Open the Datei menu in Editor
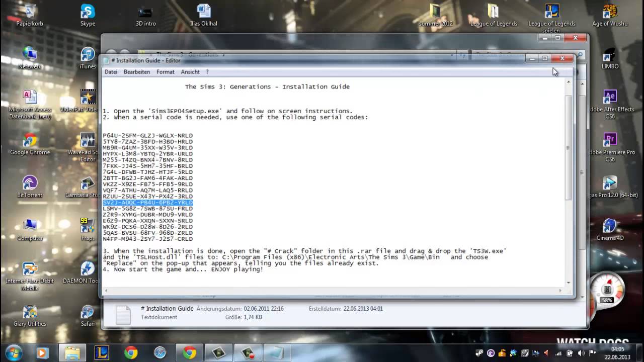 [x=111, y=72]
